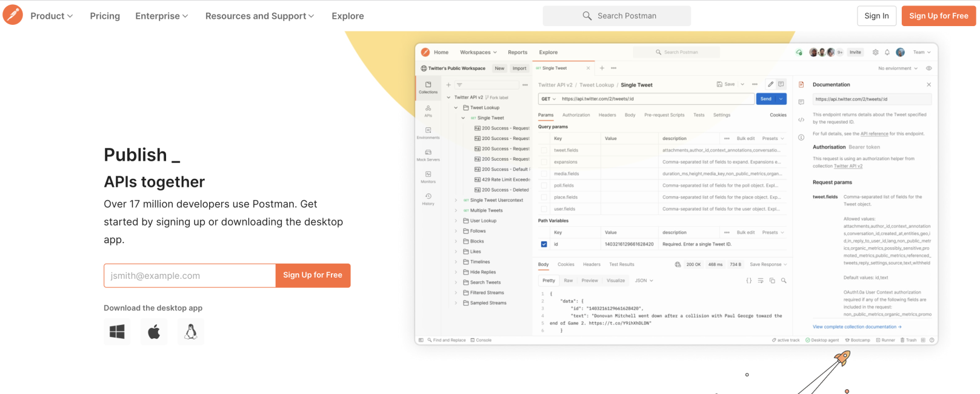Viewport: 980px width, 394px height.
Task: Download the Windows desktop app
Action: (x=117, y=332)
